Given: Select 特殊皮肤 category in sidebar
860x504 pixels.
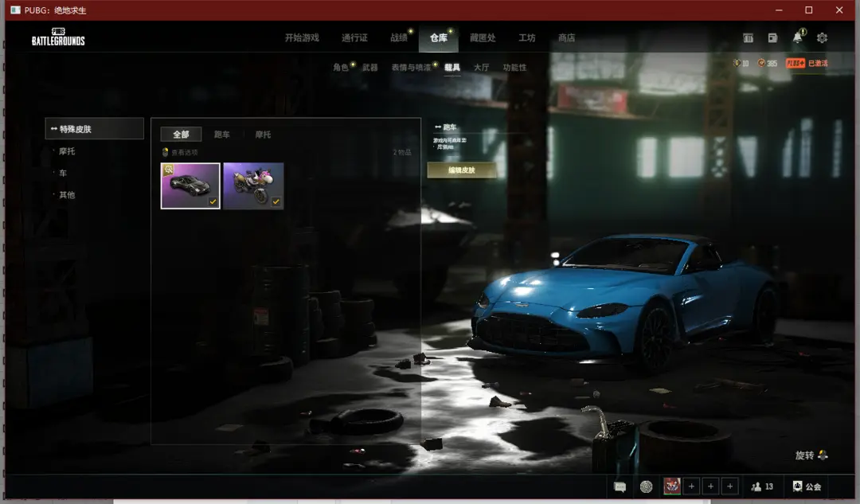Looking at the screenshot, I should (x=94, y=129).
